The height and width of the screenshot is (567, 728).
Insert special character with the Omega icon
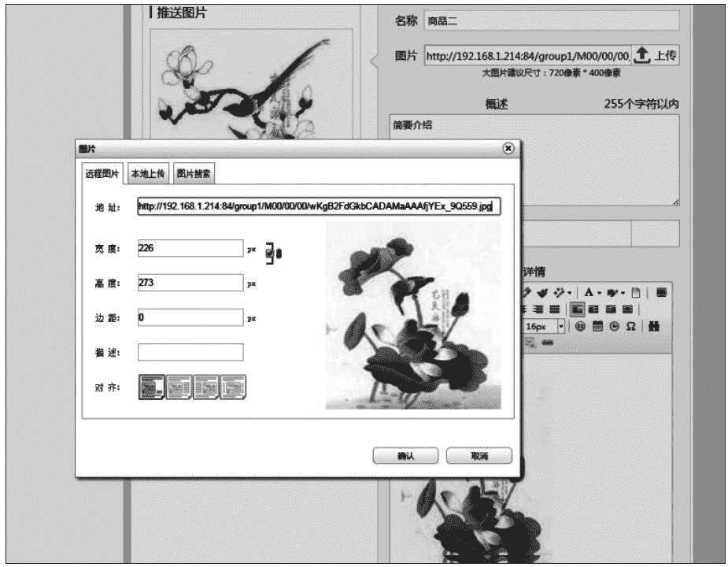pyautogui.click(x=631, y=326)
